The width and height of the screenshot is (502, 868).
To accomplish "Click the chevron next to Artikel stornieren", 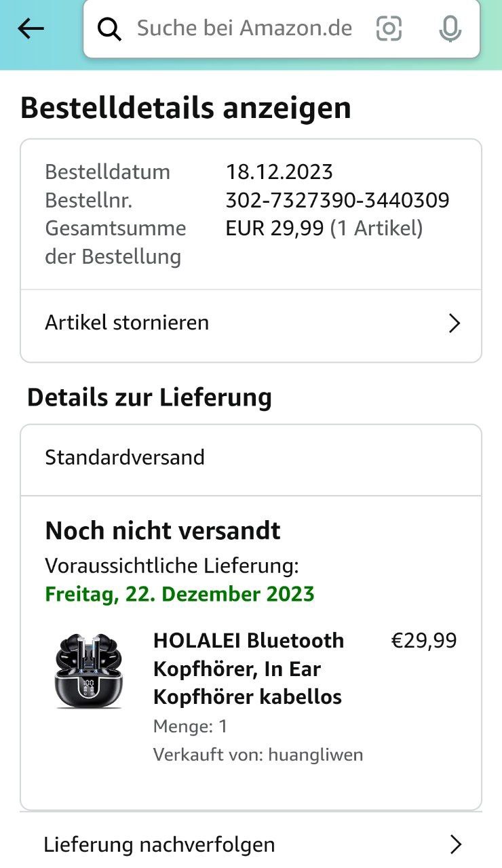I will 455,323.
